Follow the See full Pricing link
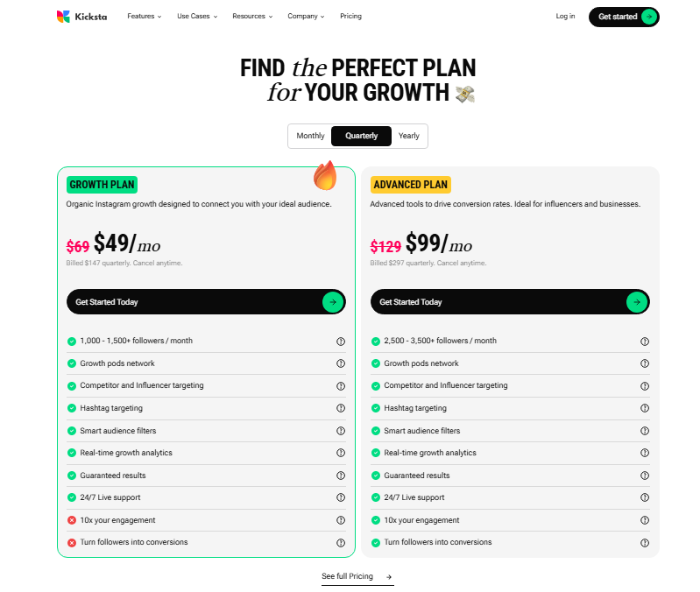The width and height of the screenshot is (700, 592). (357, 576)
